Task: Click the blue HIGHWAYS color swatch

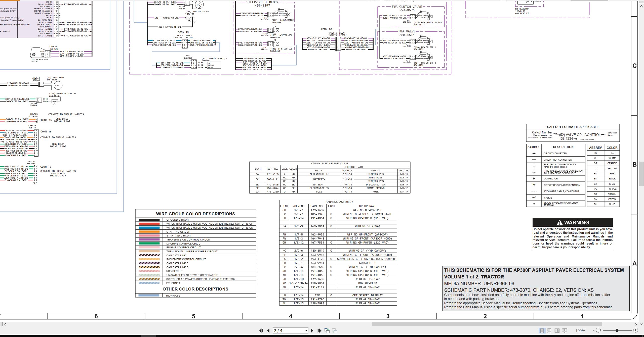Action: (149, 296)
